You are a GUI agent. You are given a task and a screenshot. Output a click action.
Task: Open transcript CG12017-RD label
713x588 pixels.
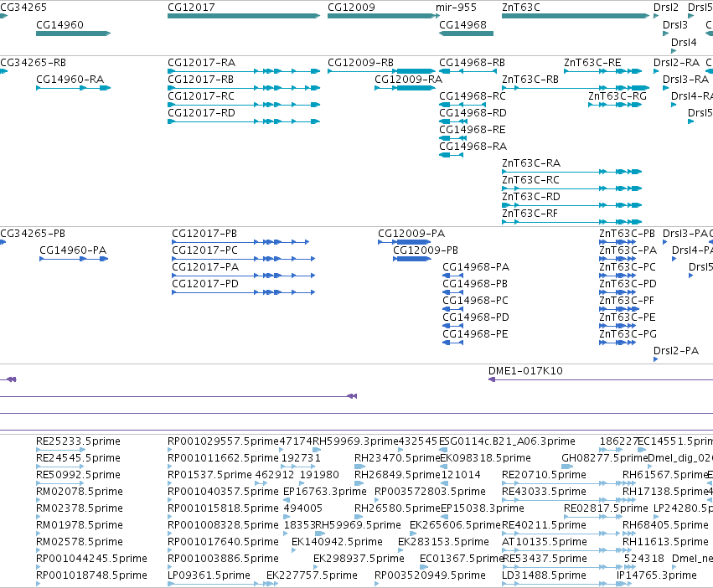pyautogui.click(x=201, y=113)
